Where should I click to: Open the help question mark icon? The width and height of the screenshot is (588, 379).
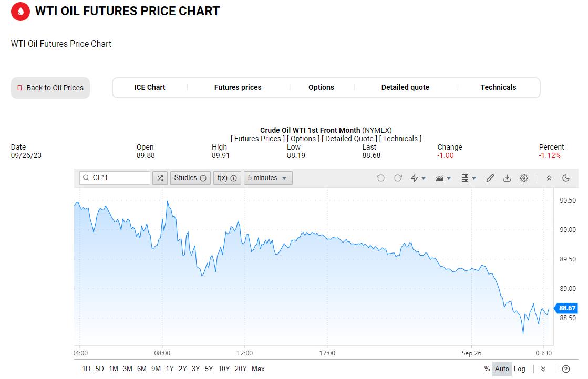(566, 369)
